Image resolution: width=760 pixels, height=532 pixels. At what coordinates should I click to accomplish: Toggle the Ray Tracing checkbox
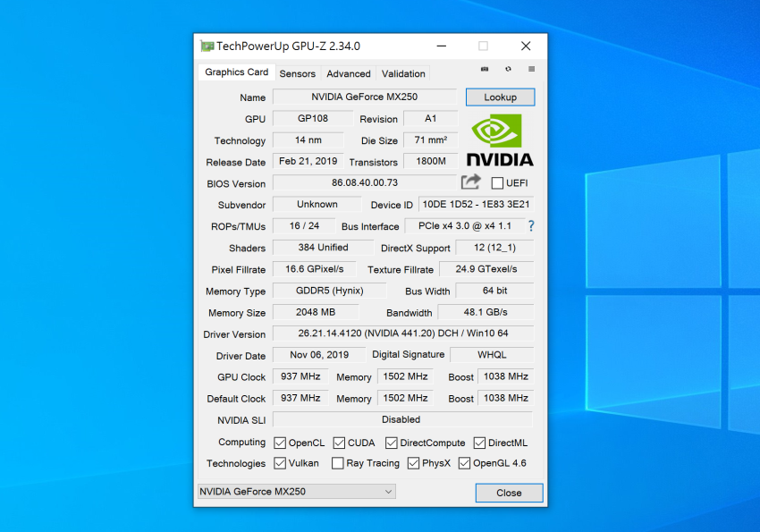[x=338, y=463]
